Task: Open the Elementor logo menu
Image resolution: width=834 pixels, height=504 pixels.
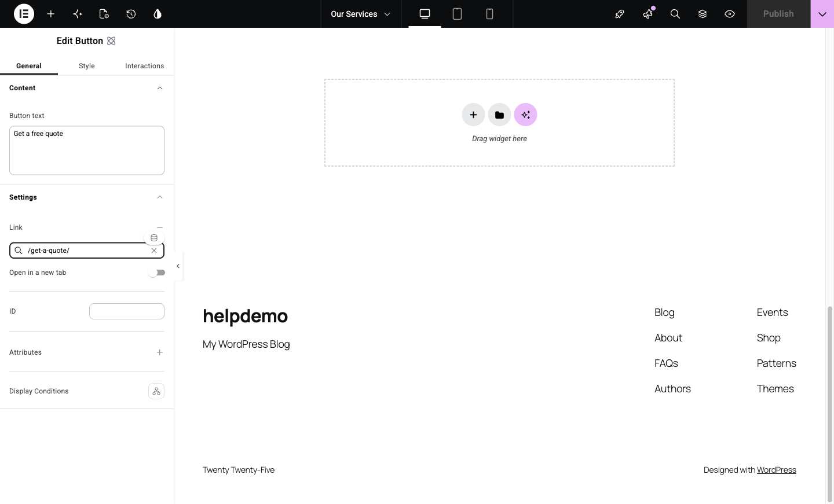Action: coord(24,14)
